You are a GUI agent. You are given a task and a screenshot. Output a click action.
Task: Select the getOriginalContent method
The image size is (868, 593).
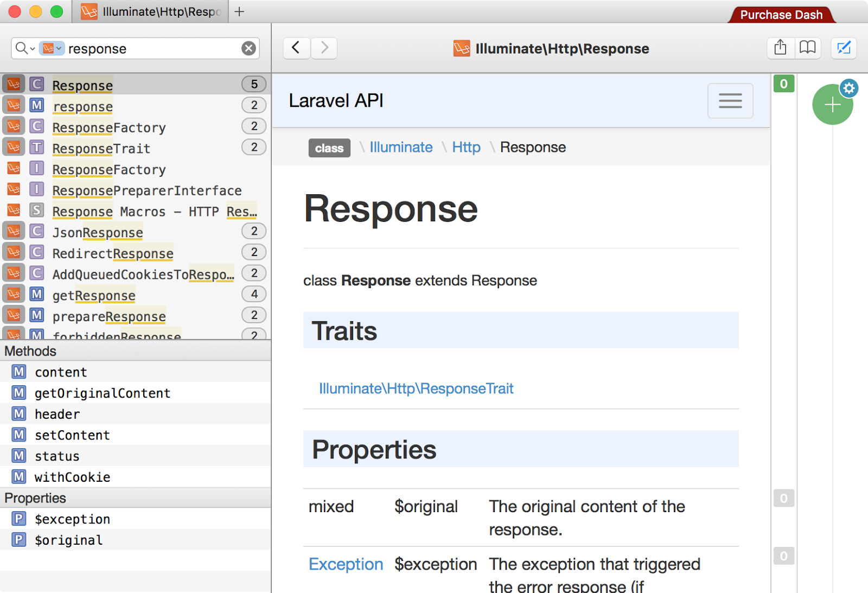coord(103,393)
